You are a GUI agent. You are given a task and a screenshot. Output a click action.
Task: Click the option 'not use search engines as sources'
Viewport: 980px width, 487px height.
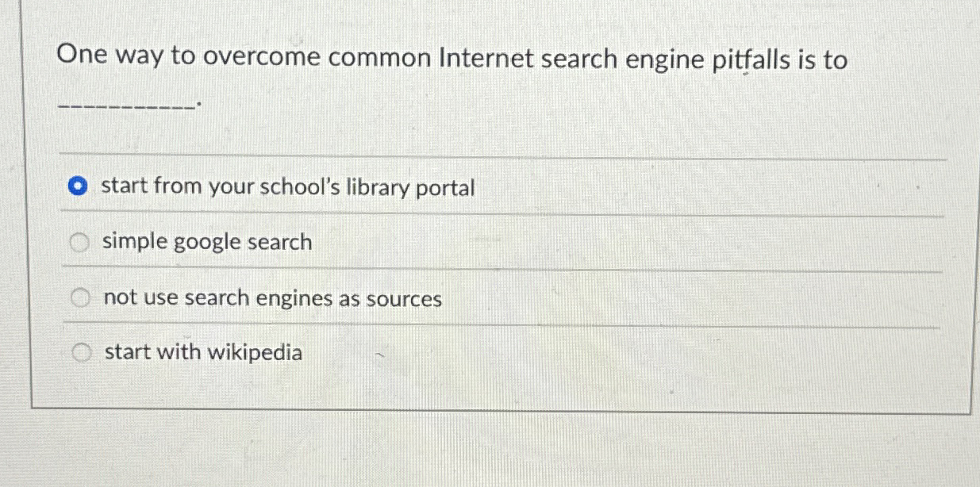(272, 298)
